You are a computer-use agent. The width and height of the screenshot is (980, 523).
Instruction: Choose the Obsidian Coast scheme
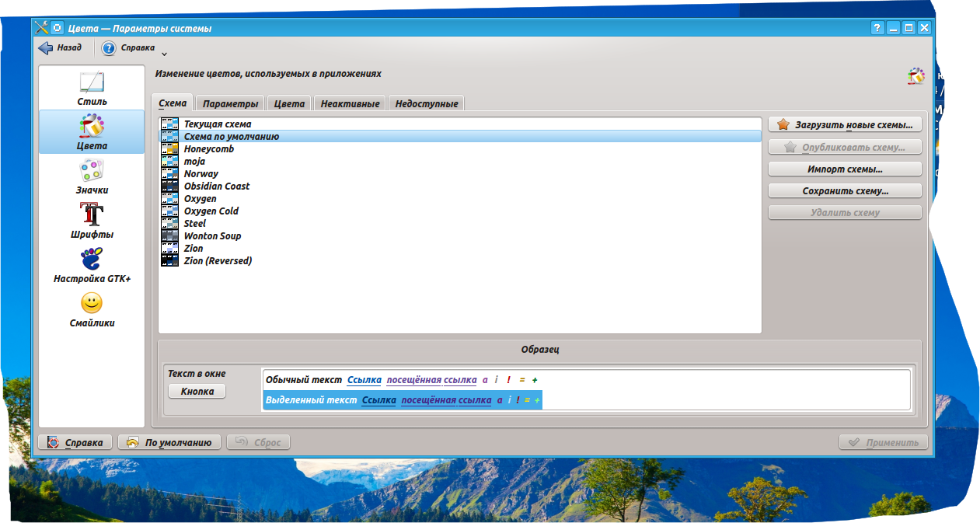pyautogui.click(x=217, y=187)
